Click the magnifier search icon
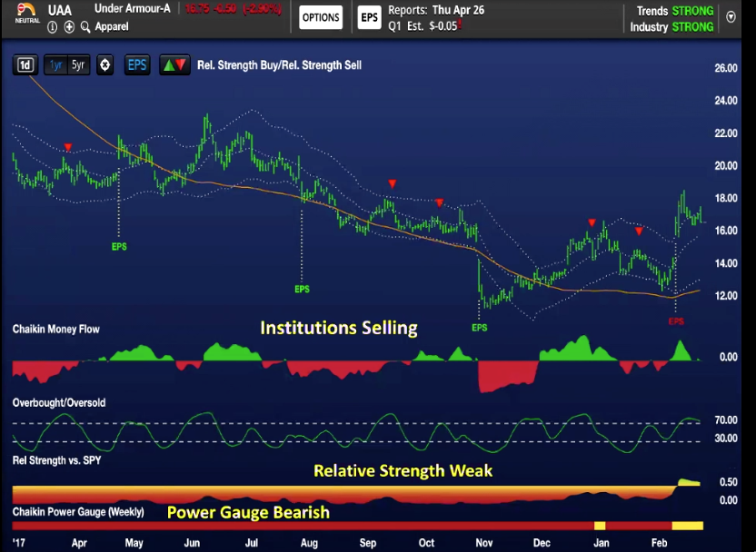The image size is (756, 552). [85, 27]
